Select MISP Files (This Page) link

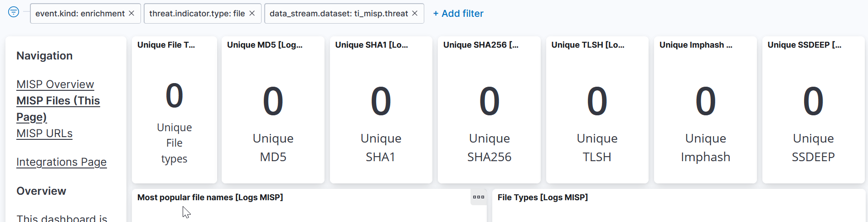click(58, 101)
